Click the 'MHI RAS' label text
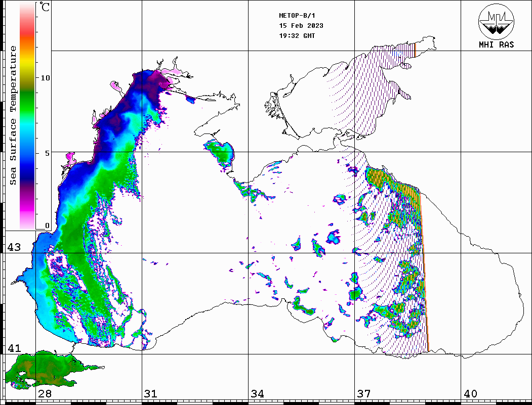This screenshot has width=532, height=405. [x=497, y=44]
